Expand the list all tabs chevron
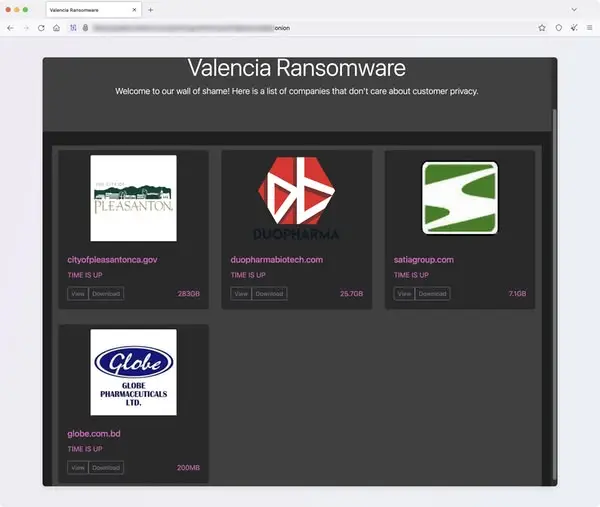 pos(574,10)
